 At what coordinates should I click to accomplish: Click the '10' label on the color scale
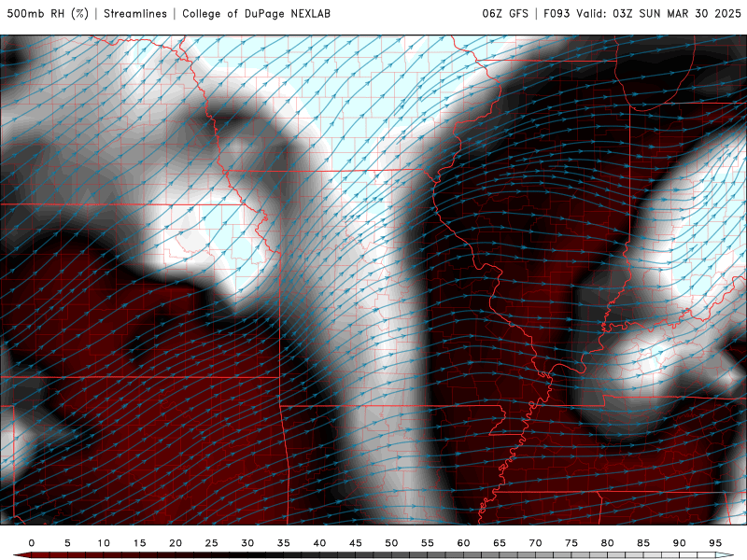[x=104, y=543]
